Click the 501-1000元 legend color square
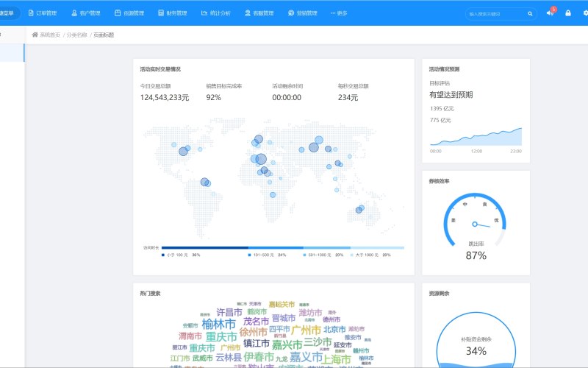The height and width of the screenshot is (368, 588). [x=304, y=255]
